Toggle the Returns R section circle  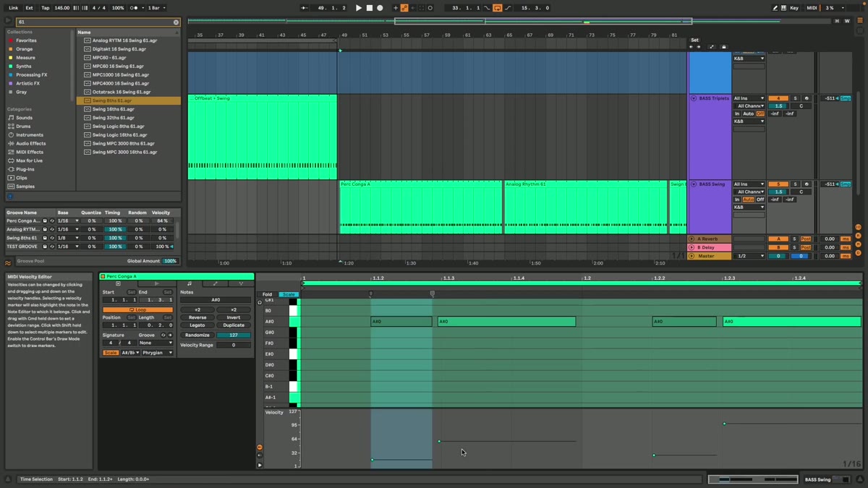[x=858, y=236]
